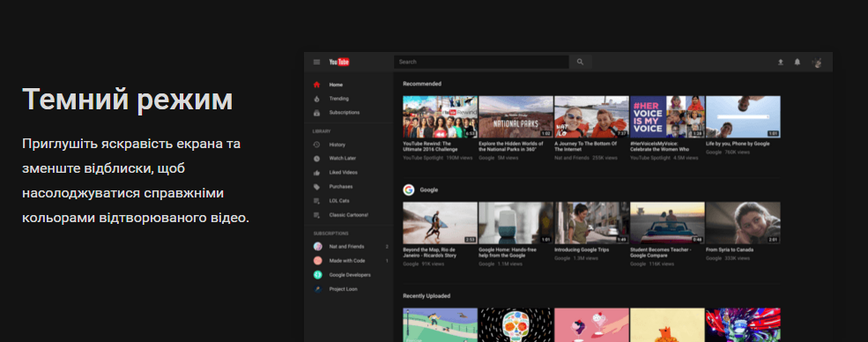Open the Made with Code subscription

pos(347,261)
